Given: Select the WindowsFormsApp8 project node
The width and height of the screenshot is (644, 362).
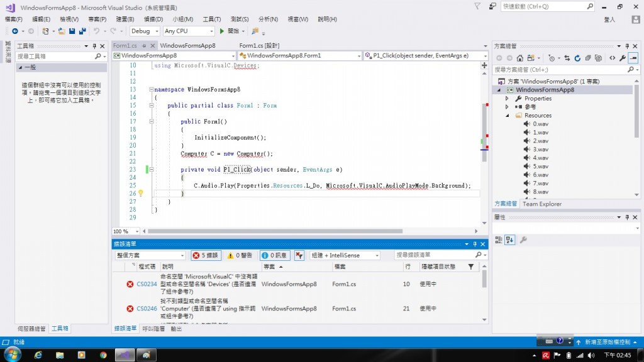Looking at the screenshot, I should pos(545,90).
